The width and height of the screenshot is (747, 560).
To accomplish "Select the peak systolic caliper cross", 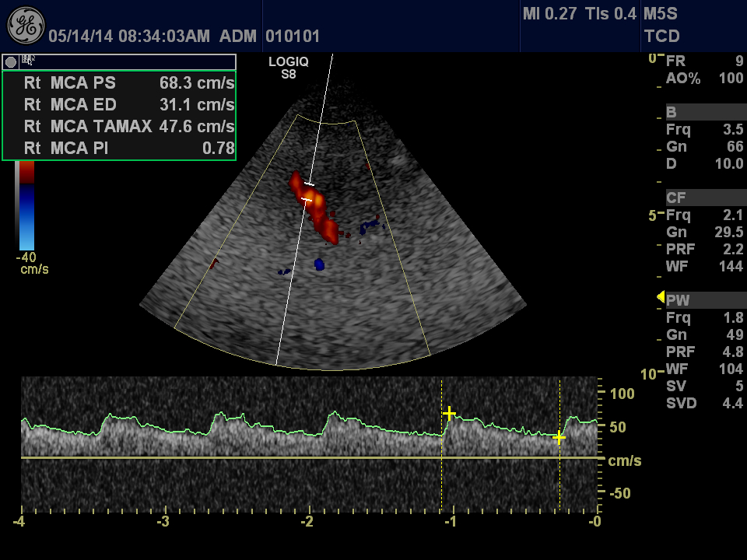I will click(x=449, y=413).
